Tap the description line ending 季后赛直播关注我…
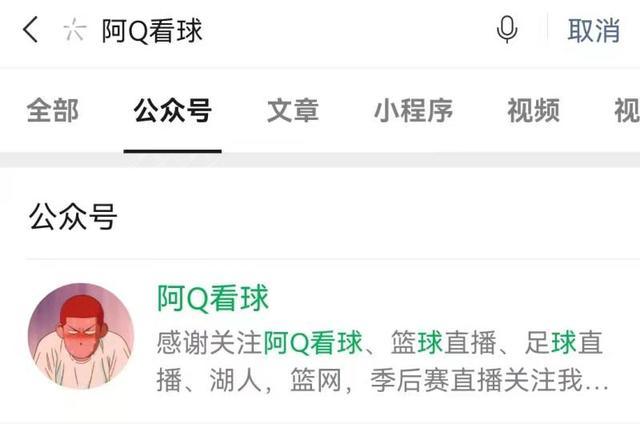 click(382, 380)
